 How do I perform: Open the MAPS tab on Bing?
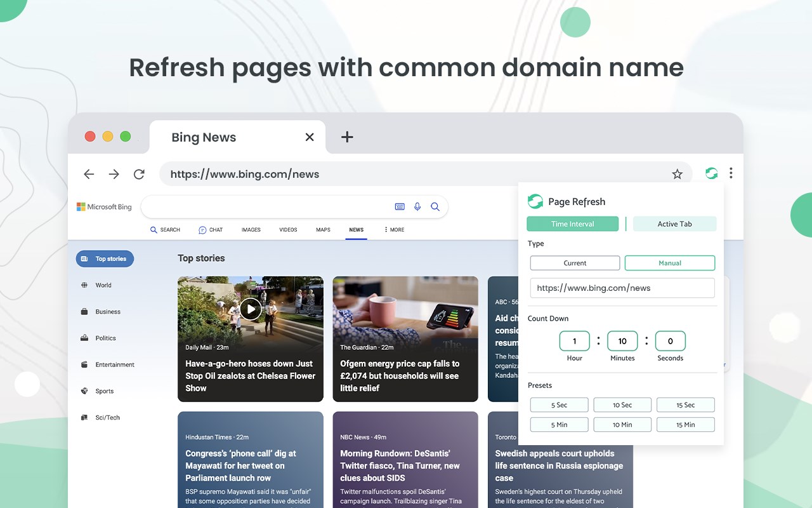pyautogui.click(x=323, y=230)
